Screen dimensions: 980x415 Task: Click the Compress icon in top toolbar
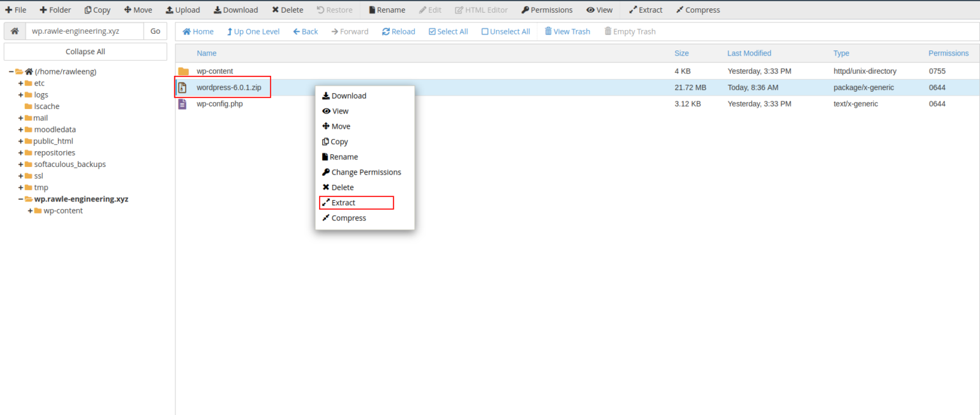680,10
